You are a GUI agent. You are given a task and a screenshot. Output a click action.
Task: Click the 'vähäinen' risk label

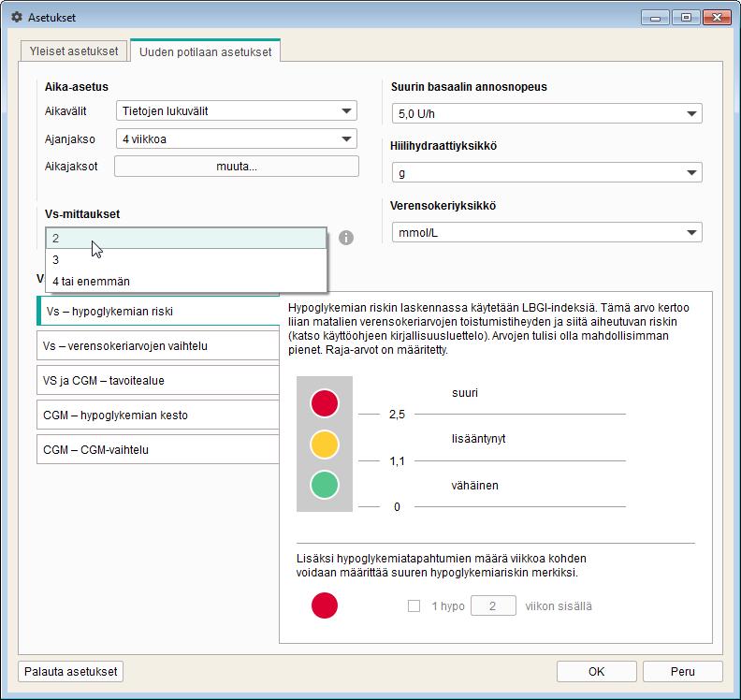tap(474, 486)
